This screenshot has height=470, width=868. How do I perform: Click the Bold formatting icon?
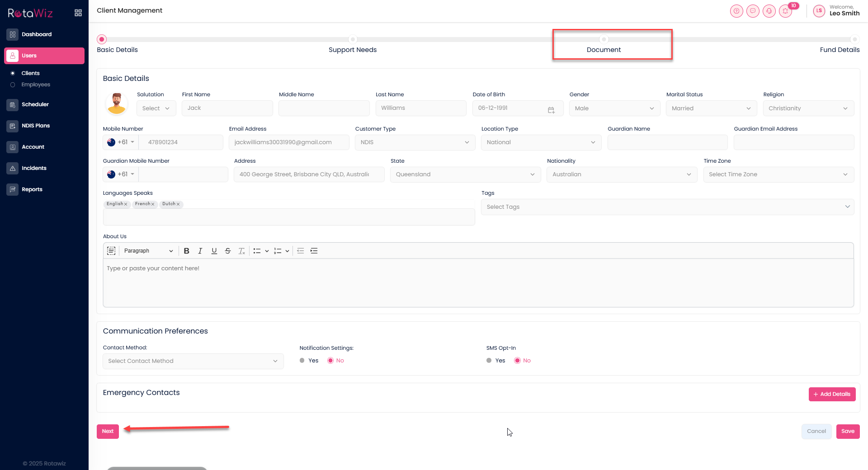[186, 251]
